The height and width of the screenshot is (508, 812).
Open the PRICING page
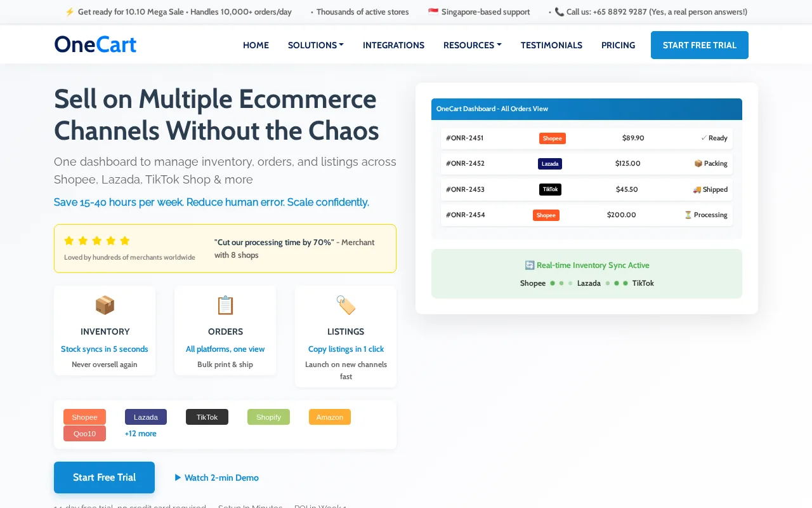click(x=618, y=45)
